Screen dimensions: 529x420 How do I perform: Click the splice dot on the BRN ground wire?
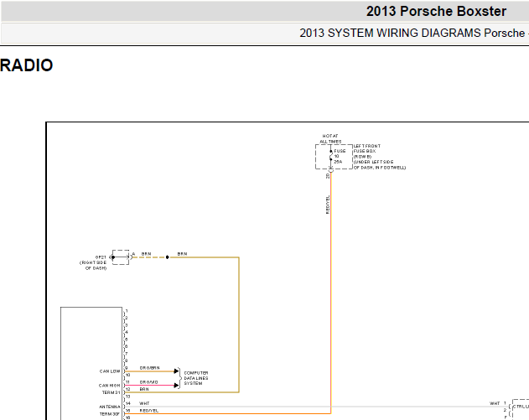point(168,257)
